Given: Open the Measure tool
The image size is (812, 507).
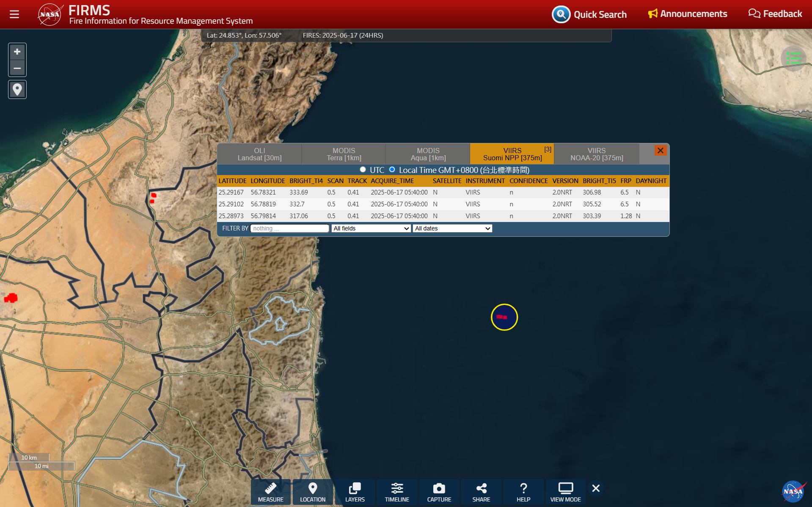Looking at the screenshot, I should [x=270, y=492].
